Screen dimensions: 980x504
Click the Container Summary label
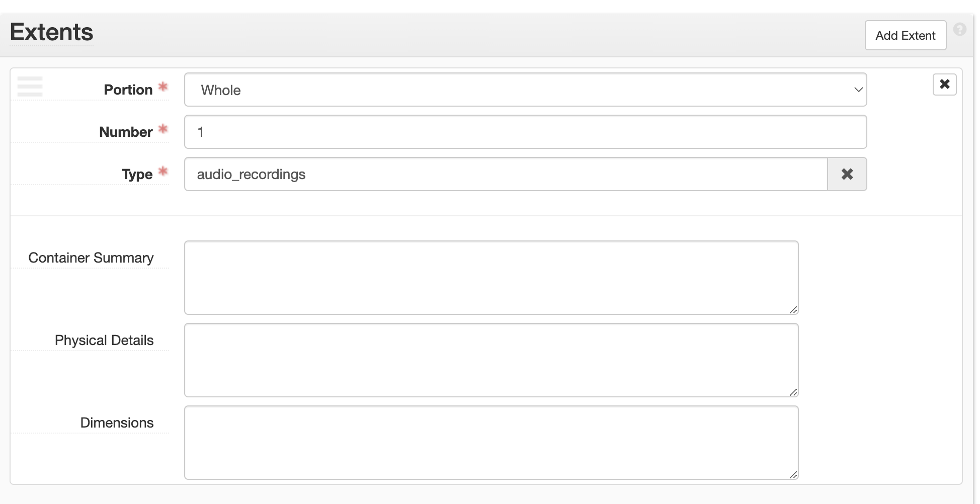pyautogui.click(x=91, y=258)
